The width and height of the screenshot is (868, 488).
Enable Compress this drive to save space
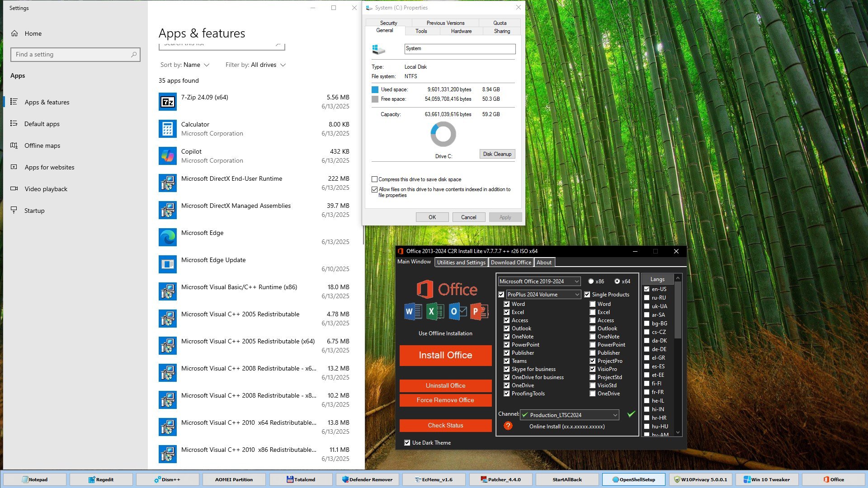coord(374,179)
